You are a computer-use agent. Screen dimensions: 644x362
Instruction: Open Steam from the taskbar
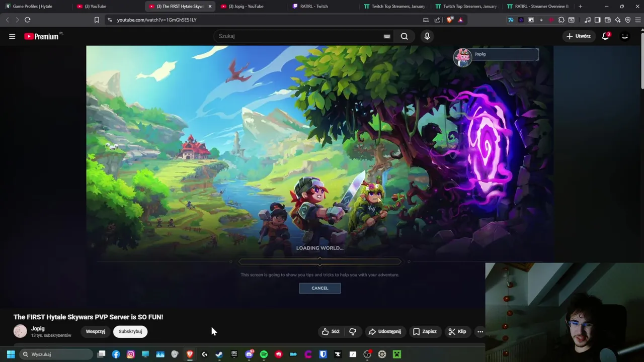point(219,354)
